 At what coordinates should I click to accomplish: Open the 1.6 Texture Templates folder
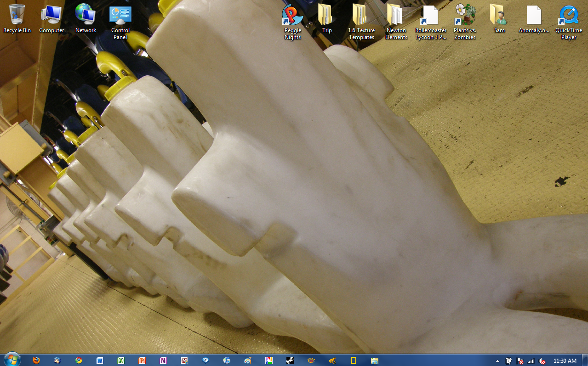click(x=361, y=22)
